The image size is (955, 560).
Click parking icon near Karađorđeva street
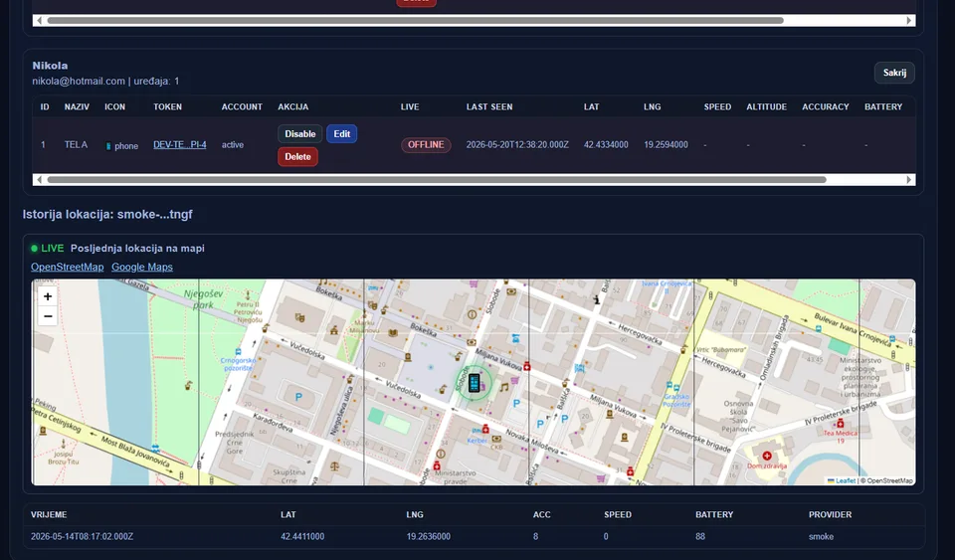click(x=298, y=397)
